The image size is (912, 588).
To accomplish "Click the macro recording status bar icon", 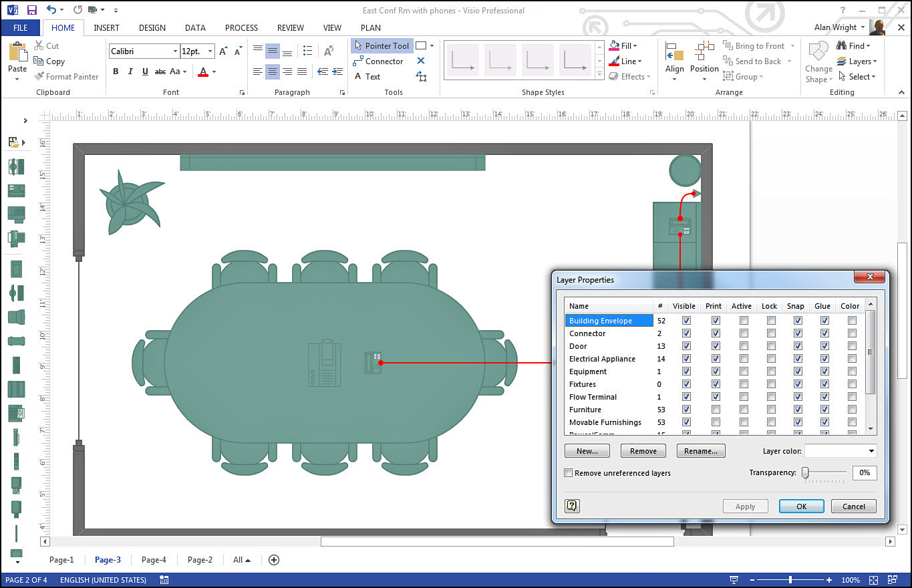I will coord(164,580).
